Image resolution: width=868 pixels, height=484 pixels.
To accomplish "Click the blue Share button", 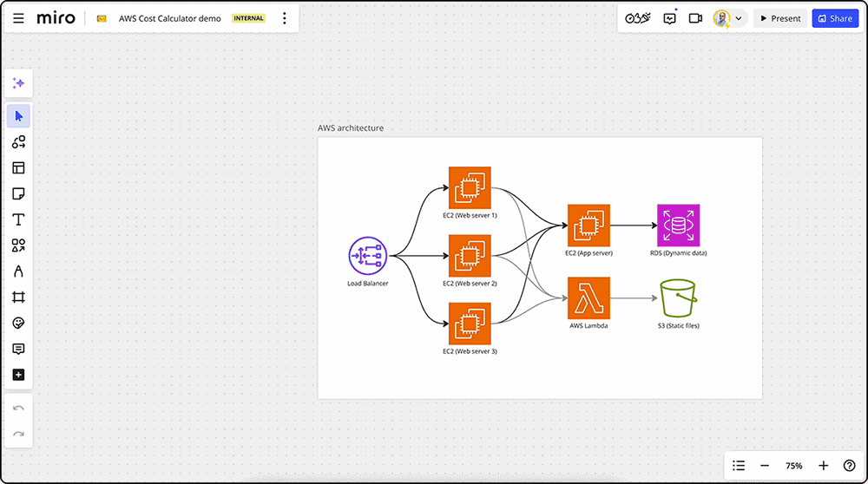I will pos(835,18).
